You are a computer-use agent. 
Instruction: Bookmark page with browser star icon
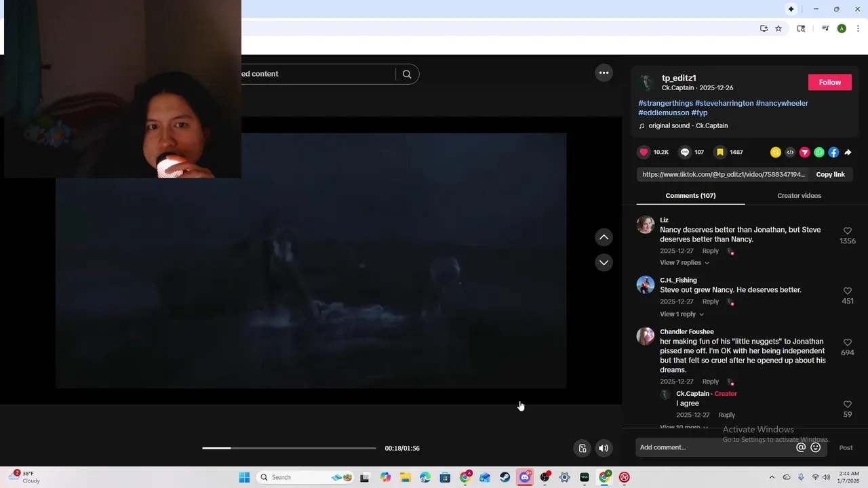coord(778,28)
